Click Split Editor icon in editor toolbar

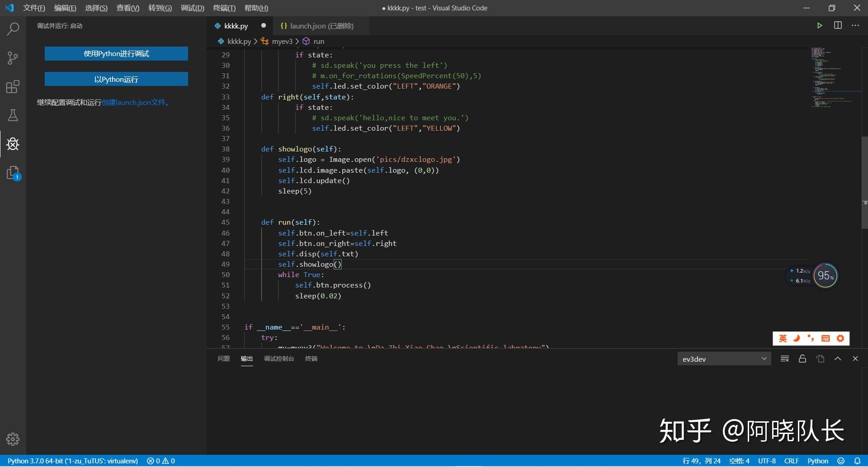click(838, 25)
